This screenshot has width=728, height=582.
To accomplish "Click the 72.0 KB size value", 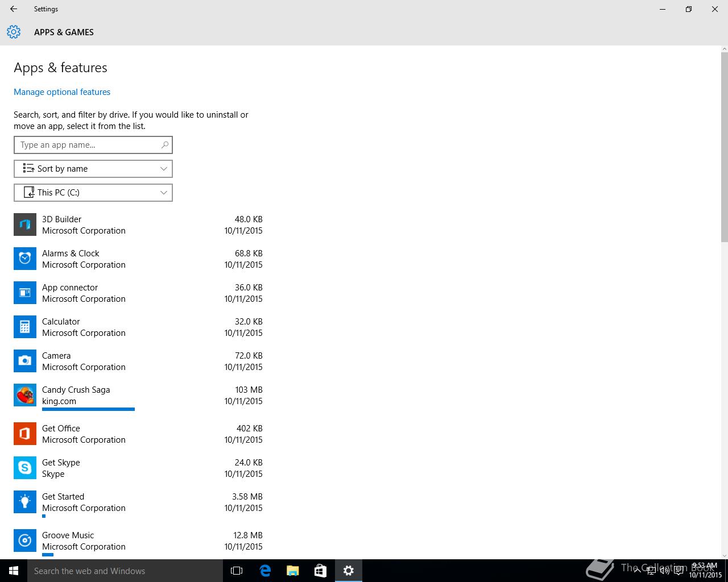I will [x=249, y=356].
